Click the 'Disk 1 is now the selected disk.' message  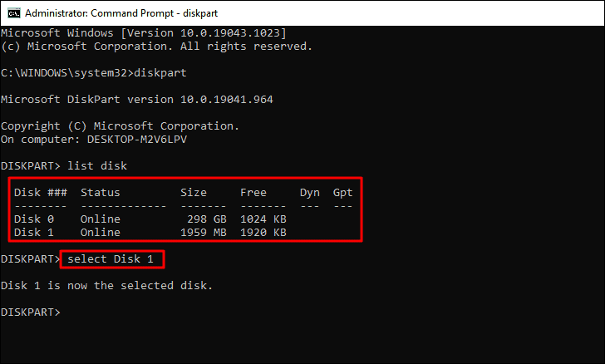[x=107, y=286]
